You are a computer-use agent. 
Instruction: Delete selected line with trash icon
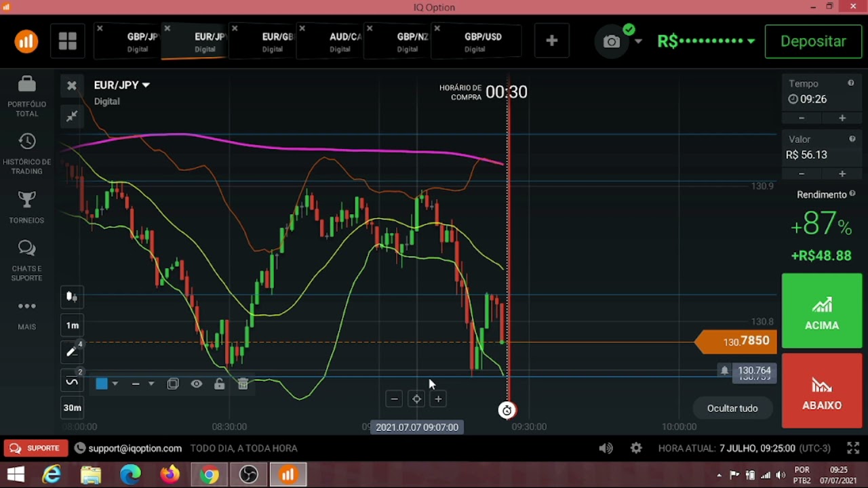[243, 384]
